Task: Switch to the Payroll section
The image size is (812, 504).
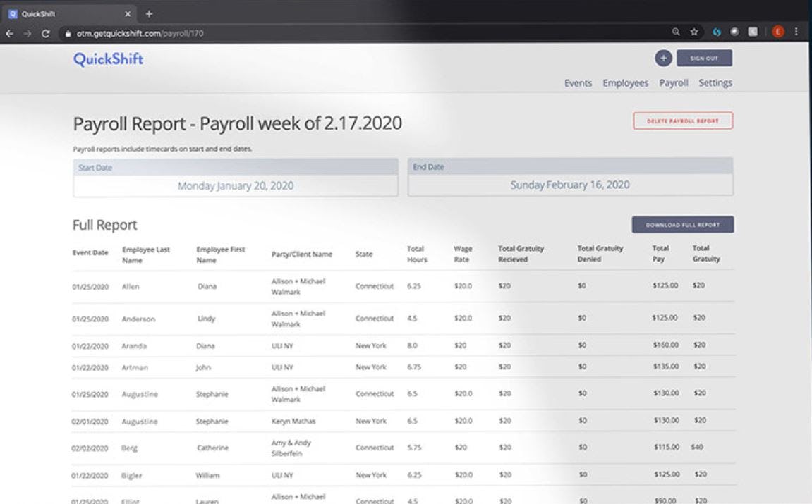Action: point(673,82)
